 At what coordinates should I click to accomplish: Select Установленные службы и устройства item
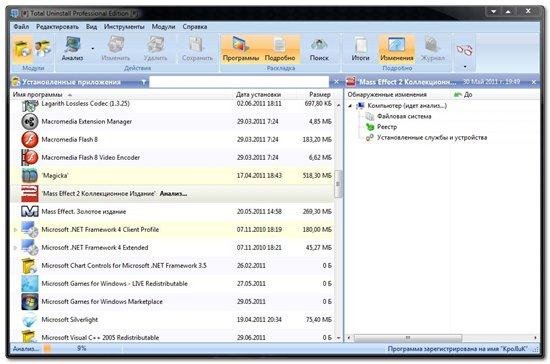point(432,137)
